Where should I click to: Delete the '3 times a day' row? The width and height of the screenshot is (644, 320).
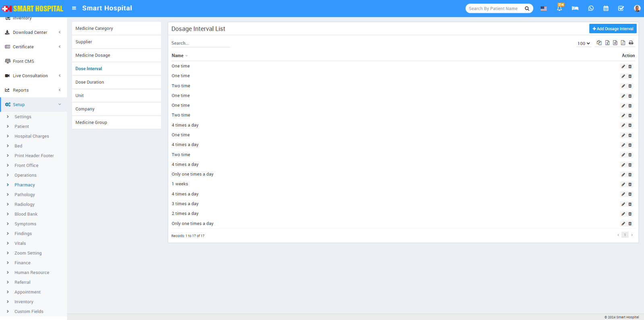click(x=630, y=204)
